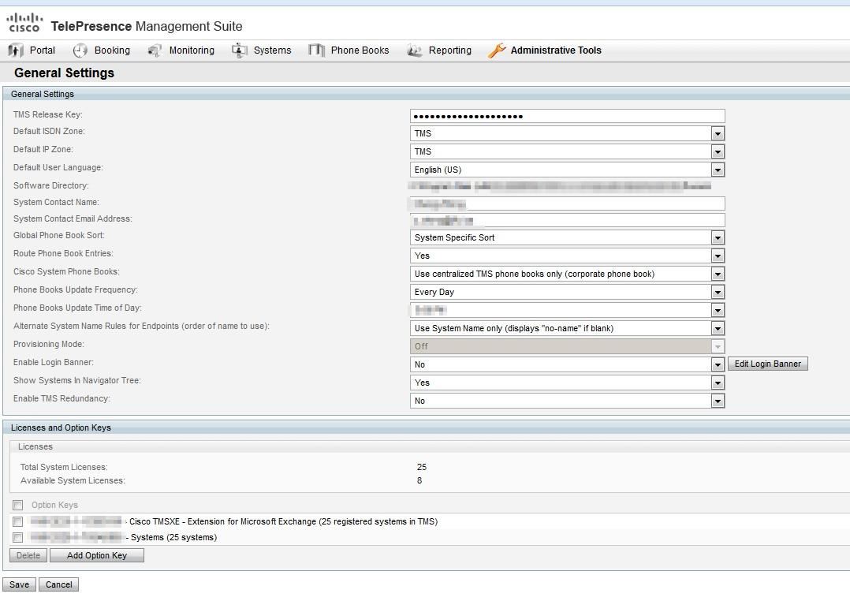
Task: Expand the Default IP Zone dropdown
Action: point(718,151)
